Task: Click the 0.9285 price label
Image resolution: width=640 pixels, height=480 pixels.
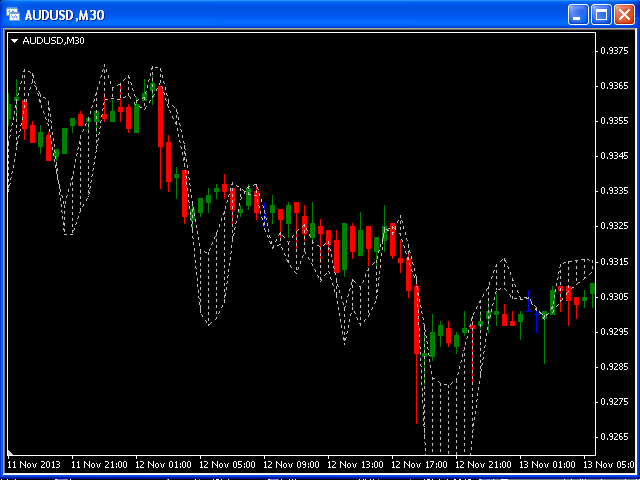Action: click(x=615, y=367)
